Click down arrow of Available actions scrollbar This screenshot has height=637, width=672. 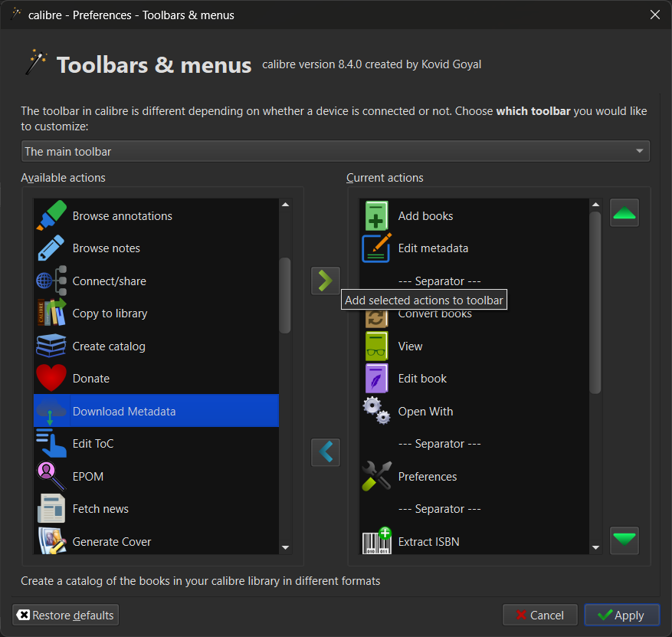(x=286, y=547)
